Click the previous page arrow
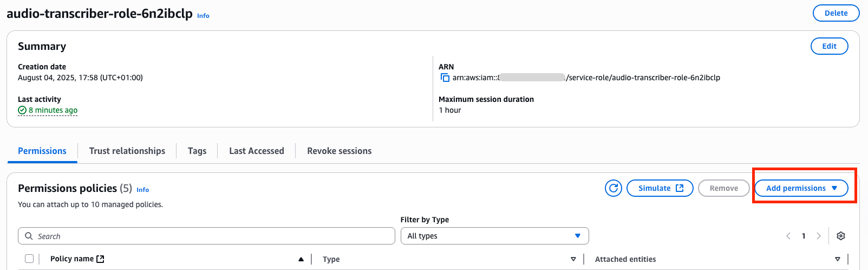 (788, 236)
